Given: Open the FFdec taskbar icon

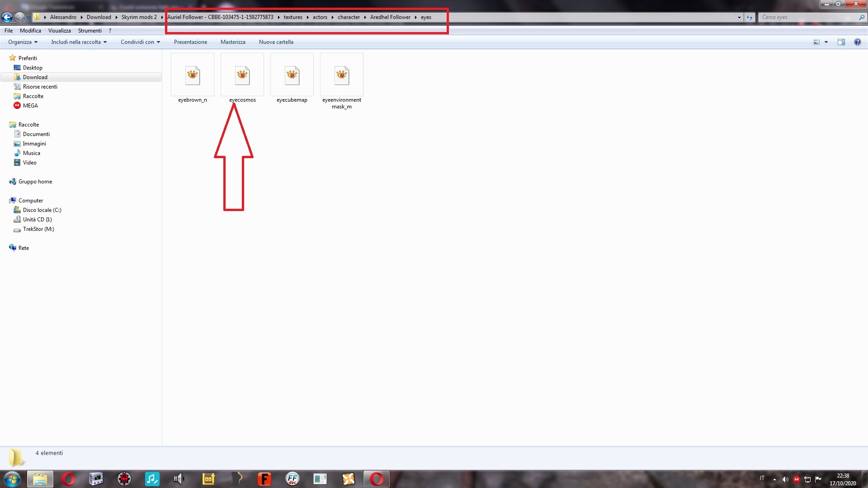Looking at the screenshot, I should point(292,479).
